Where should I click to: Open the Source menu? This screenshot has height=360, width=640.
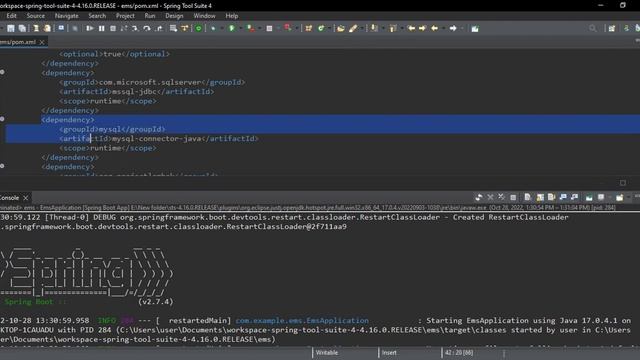[x=36, y=16]
